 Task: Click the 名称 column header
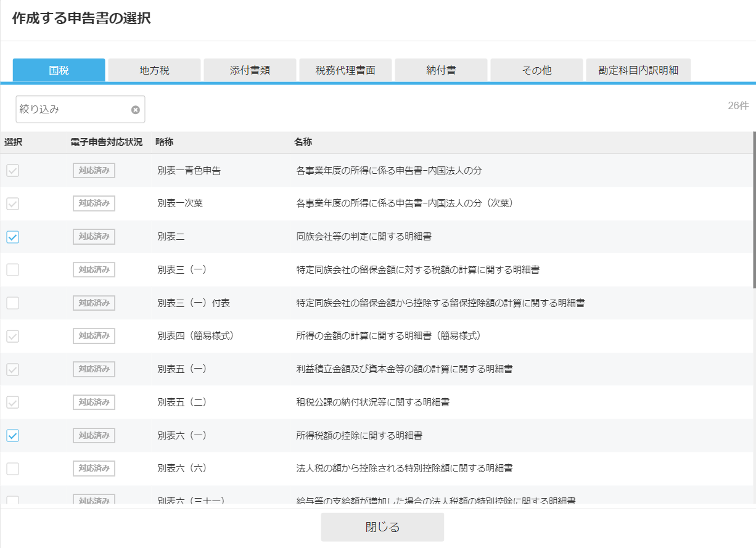click(303, 142)
